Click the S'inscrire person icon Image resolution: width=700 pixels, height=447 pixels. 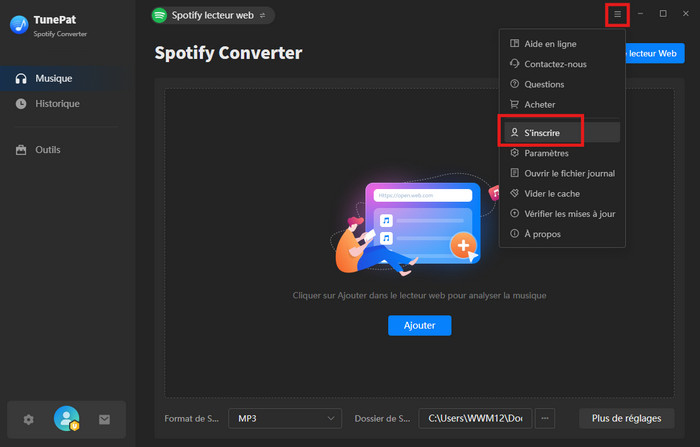click(x=514, y=132)
